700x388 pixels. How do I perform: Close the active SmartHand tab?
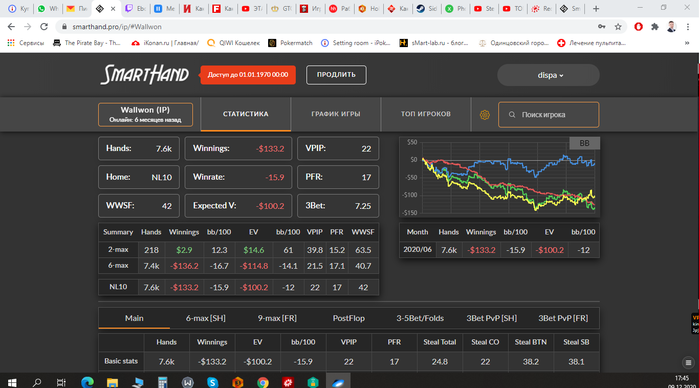tap(112, 8)
